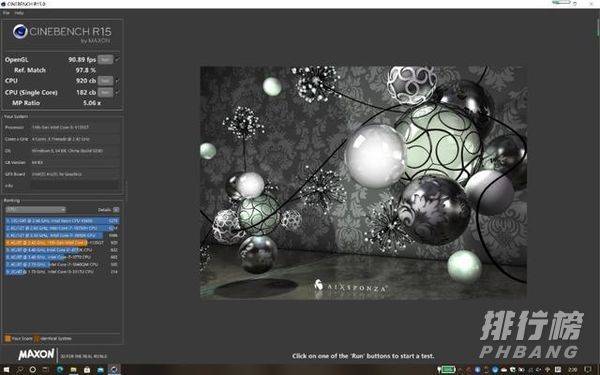Run the CPU benchmark test

[105, 81]
